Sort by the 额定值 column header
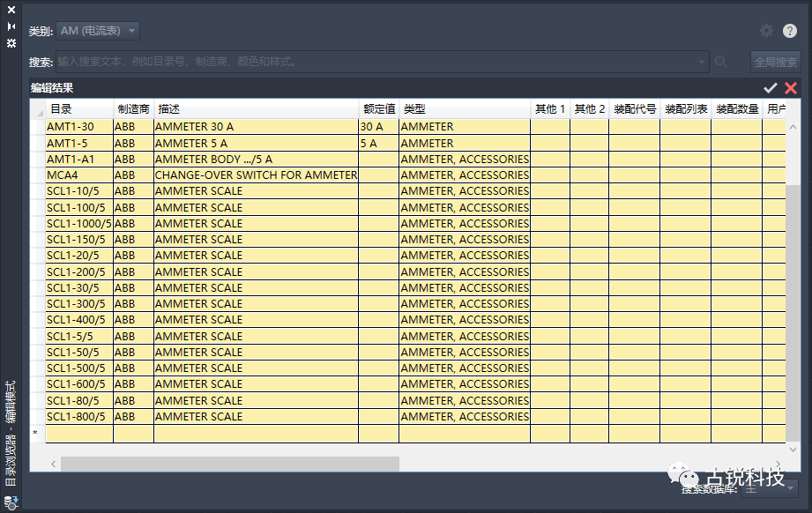812x513 pixels. click(x=379, y=109)
